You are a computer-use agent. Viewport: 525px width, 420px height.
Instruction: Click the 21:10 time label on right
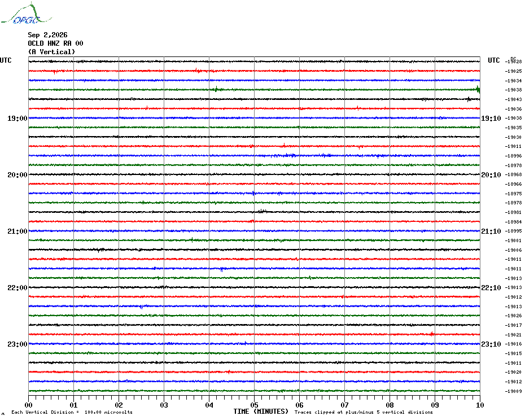(491, 231)
